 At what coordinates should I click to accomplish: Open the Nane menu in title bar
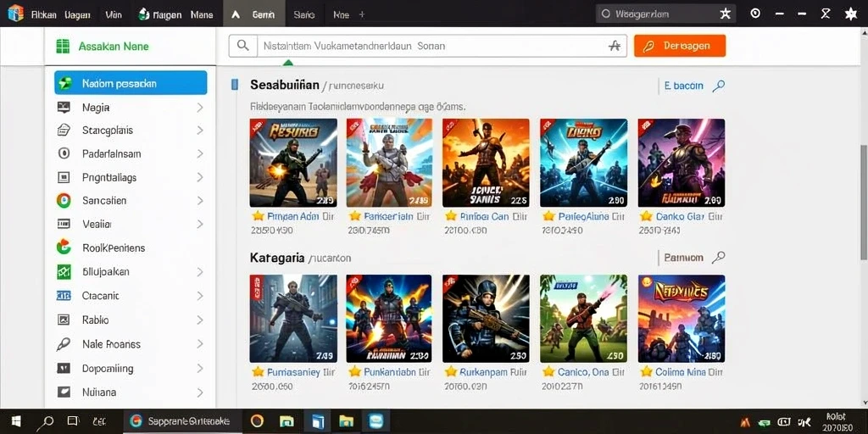pyautogui.click(x=202, y=15)
